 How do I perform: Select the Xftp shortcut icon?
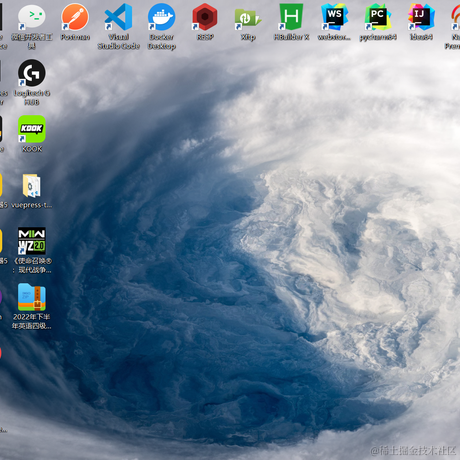coord(248,18)
